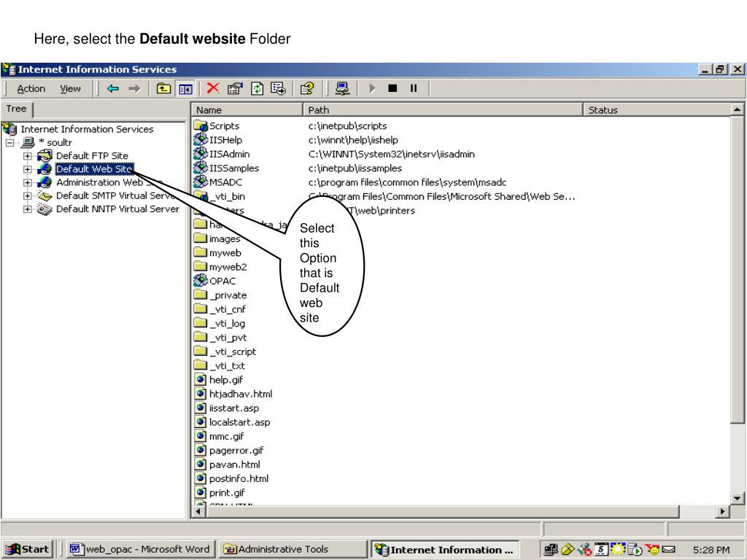Click the vertical scrollbar down arrow

pos(737,499)
